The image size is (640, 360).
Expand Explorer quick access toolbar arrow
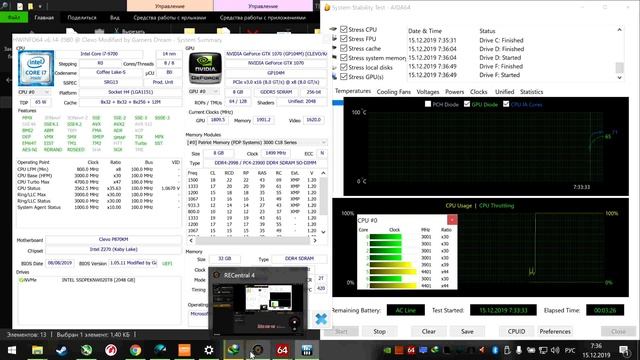(40, 7)
